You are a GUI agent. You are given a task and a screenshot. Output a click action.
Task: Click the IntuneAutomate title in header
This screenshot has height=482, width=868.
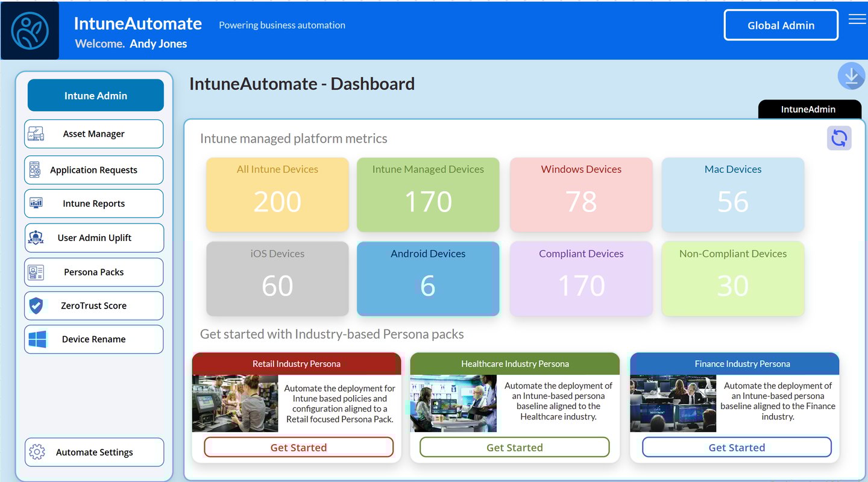pos(138,23)
